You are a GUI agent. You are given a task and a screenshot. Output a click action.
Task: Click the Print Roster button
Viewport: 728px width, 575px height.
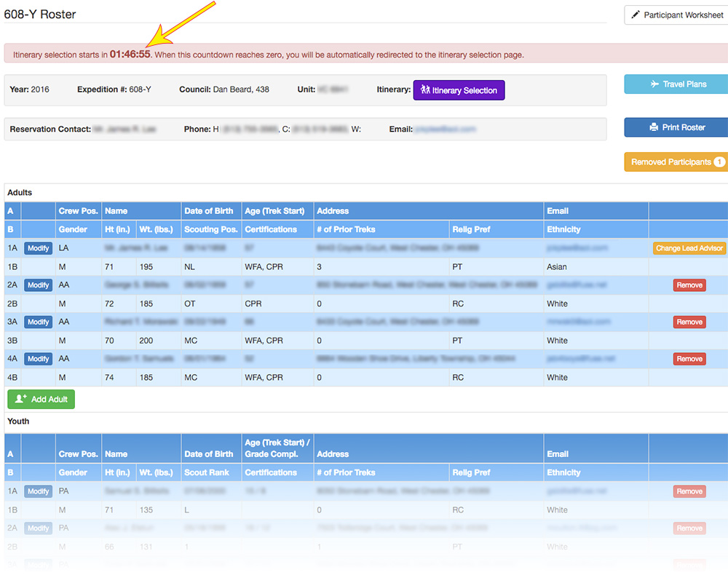[677, 127]
